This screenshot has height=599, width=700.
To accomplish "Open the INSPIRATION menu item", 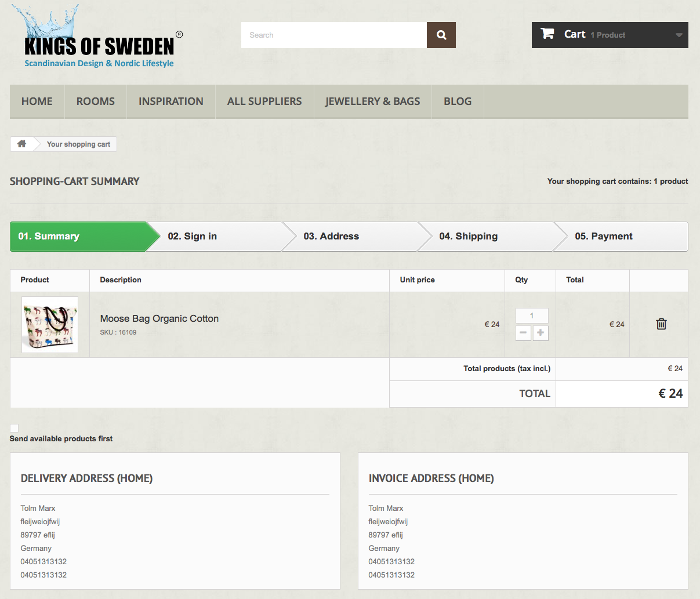I will [x=171, y=101].
